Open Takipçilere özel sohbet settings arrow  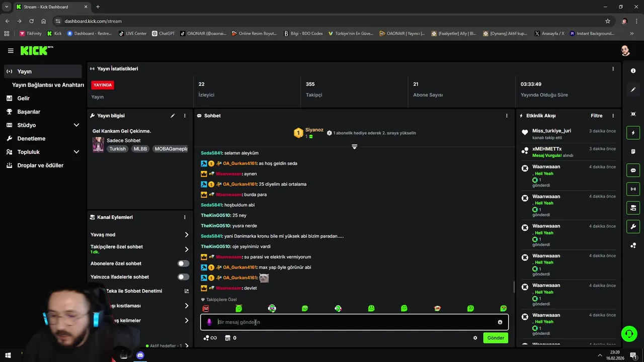click(x=187, y=249)
